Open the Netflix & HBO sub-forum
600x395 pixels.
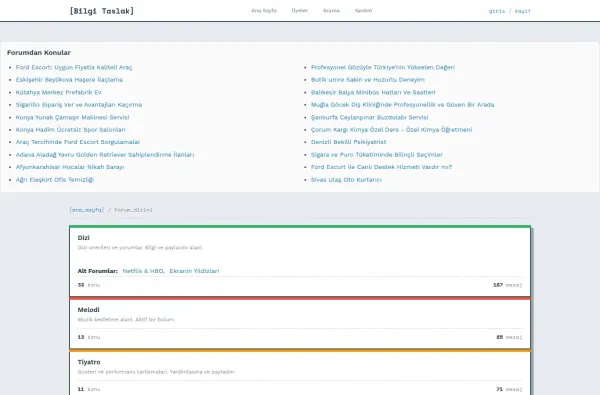[143, 271]
